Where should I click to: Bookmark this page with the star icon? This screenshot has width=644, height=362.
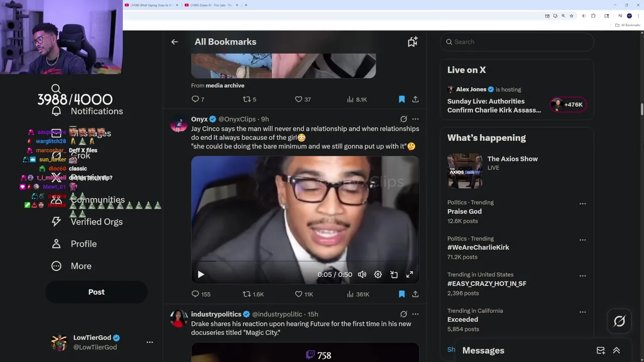[572, 16]
